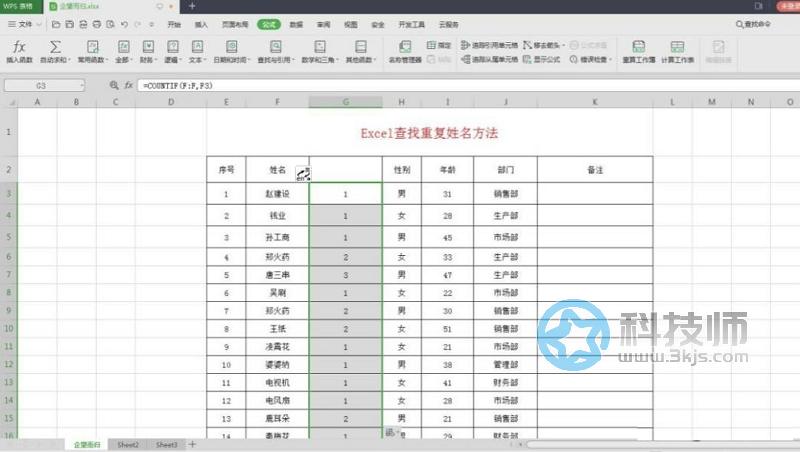Click the Save icon in quick toolbar
This screenshot has height=452, width=800.
[69, 24]
